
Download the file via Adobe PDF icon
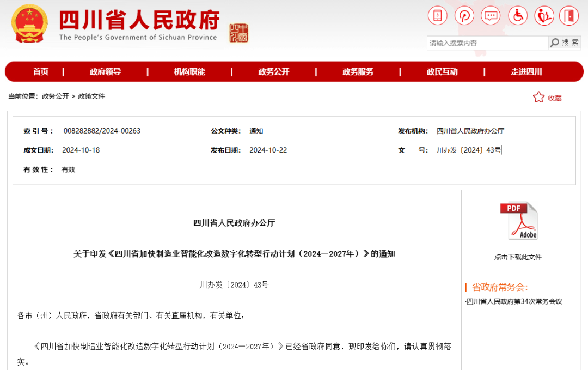point(518,221)
